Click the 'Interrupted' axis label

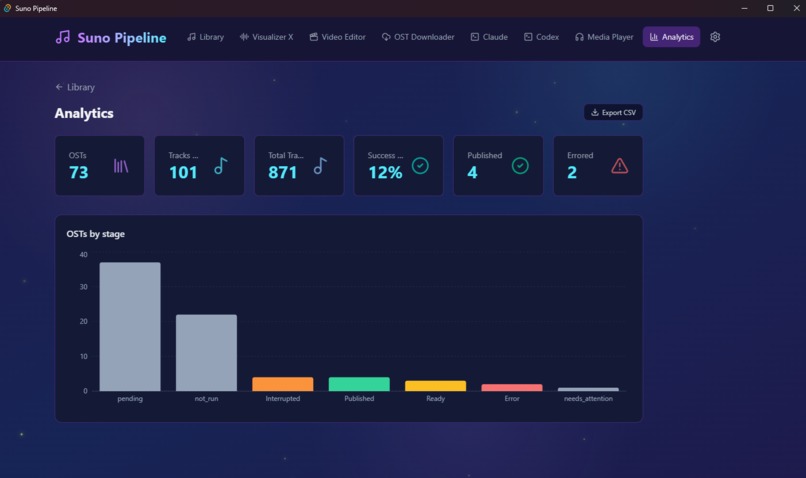[283, 398]
